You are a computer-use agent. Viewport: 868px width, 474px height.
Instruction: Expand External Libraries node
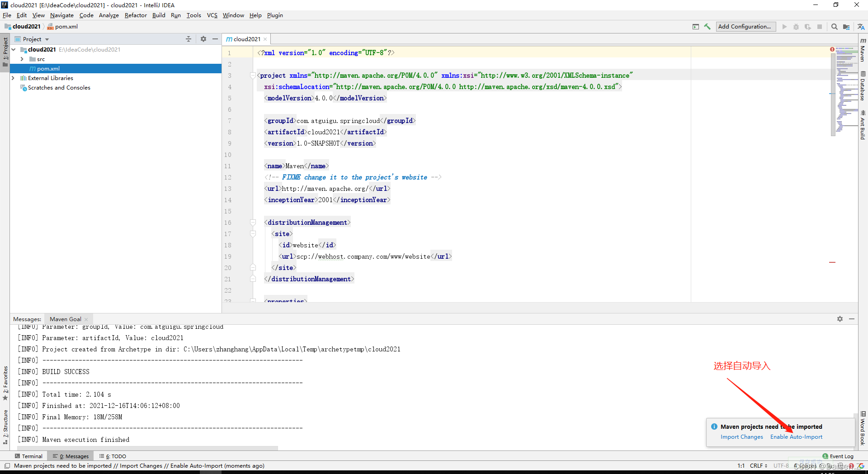pyautogui.click(x=13, y=78)
